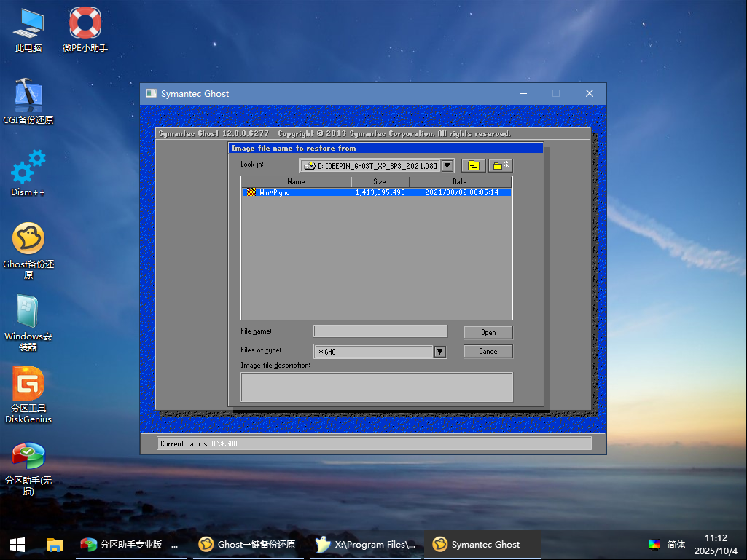Switch to X:\Program Files taskbar window

coord(366,545)
